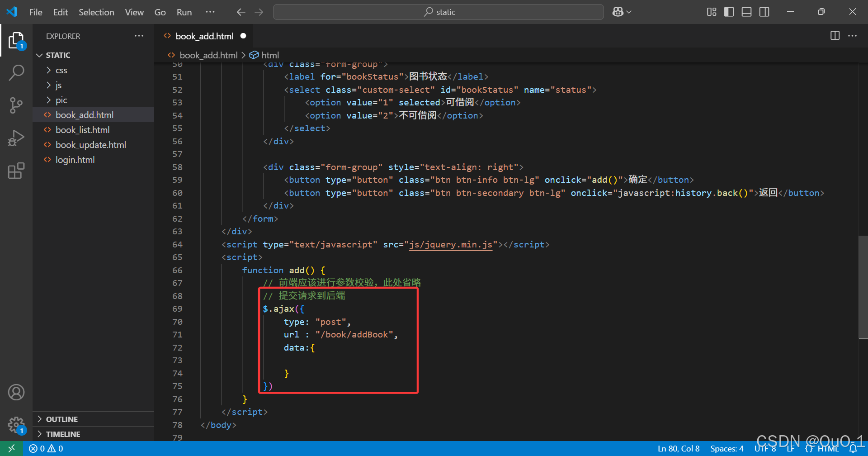Open the Run menu
The height and width of the screenshot is (456, 868).
coord(184,12)
